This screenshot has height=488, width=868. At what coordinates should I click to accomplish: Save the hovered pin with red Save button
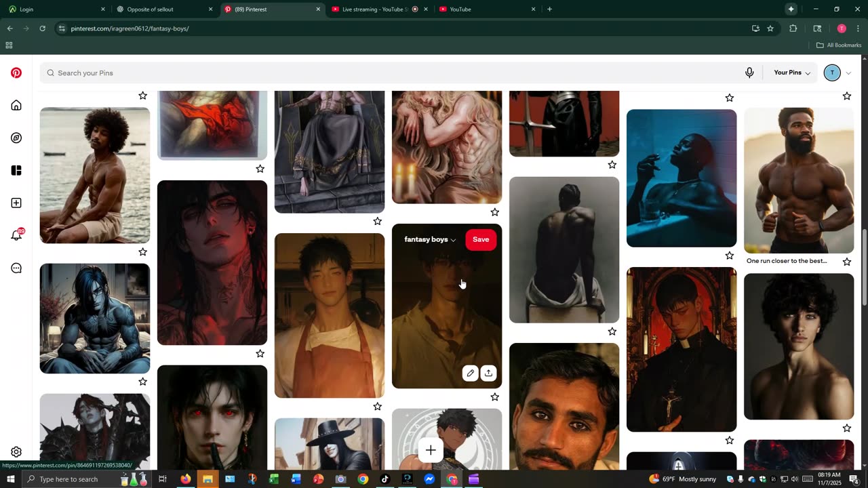click(x=481, y=239)
